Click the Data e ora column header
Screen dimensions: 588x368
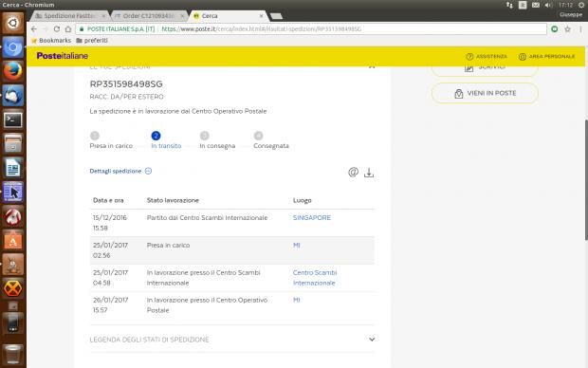[x=108, y=200]
